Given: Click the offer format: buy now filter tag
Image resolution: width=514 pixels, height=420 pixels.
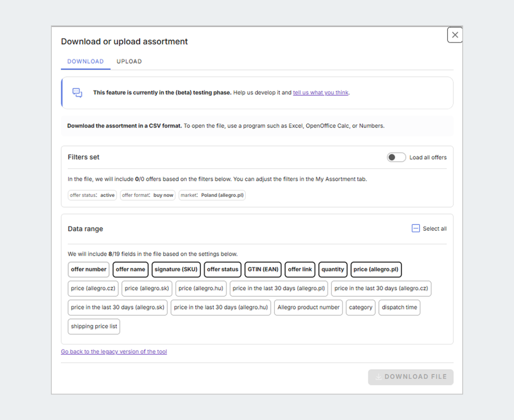Looking at the screenshot, I should 148,195.
